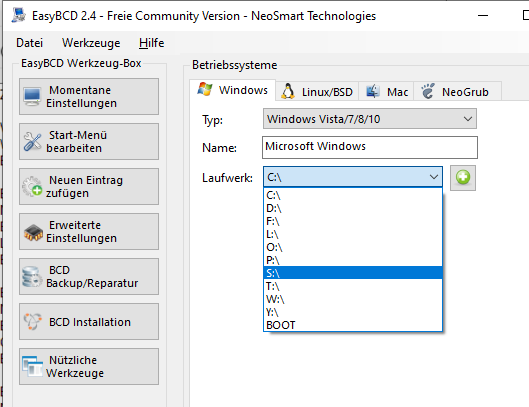Choose drive W:\ in the list

point(353,299)
